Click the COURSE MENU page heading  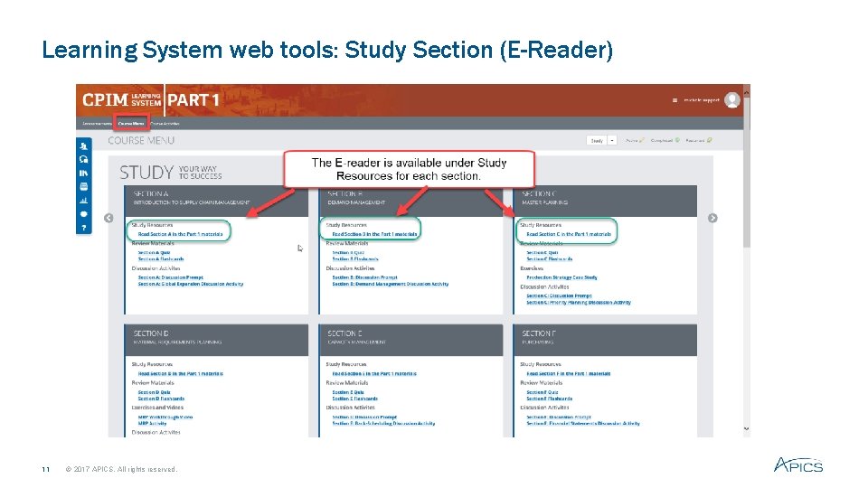[x=141, y=141]
